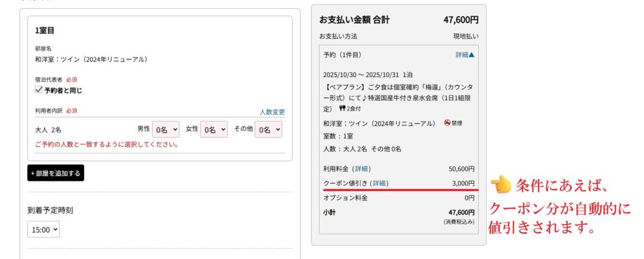This screenshot has width=644, height=259.
Task: Click the no-smoking 禁煙 icon
Action: pyautogui.click(x=447, y=123)
